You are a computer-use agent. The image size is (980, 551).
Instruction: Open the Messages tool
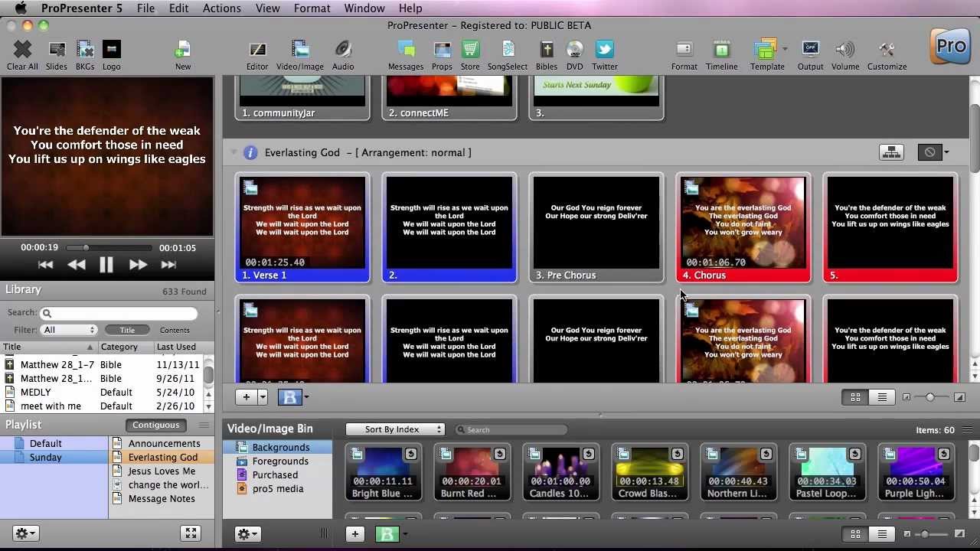406,51
